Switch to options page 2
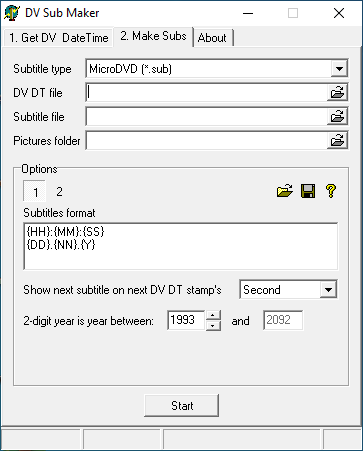This screenshot has height=451, width=363. (59, 192)
